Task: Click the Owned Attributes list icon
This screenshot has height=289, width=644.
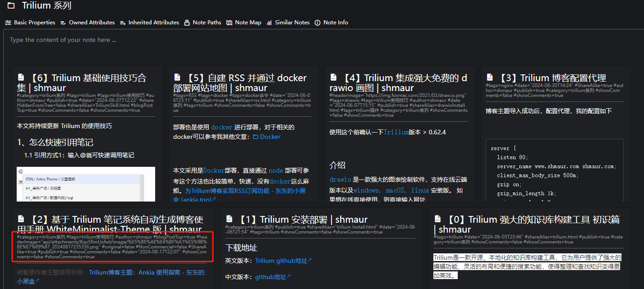Action: [x=63, y=23]
